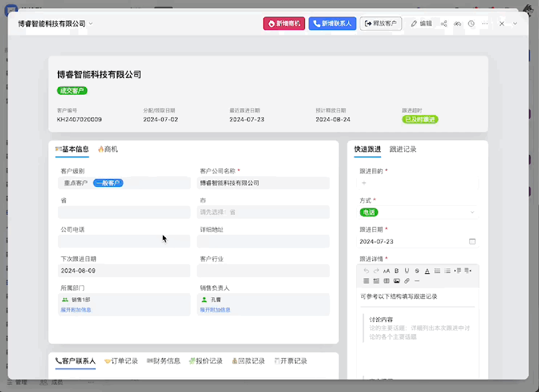Screen dimensions: 539x392
Task: Insert a numbered list in the editor
Action: pyautogui.click(x=437, y=271)
